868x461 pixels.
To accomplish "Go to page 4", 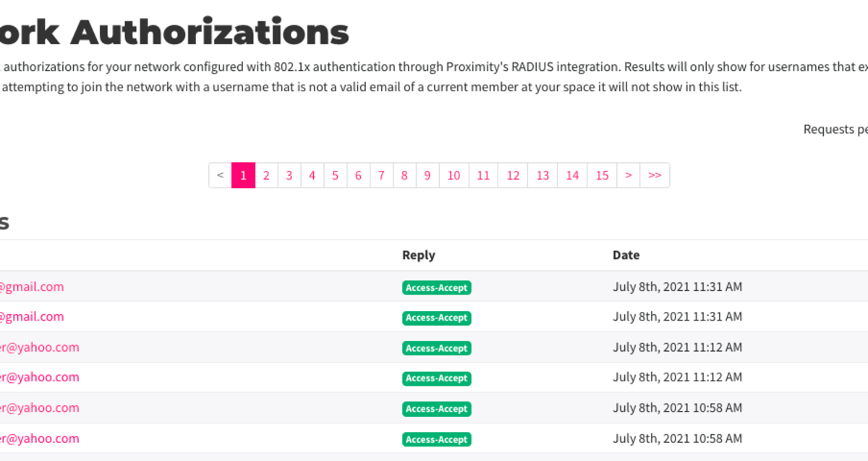I will tap(312, 175).
